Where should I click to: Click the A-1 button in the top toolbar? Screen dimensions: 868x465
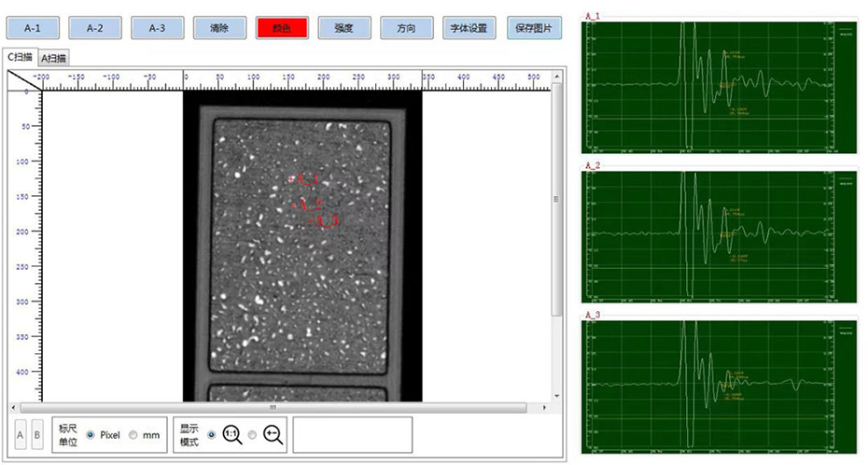point(33,28)
